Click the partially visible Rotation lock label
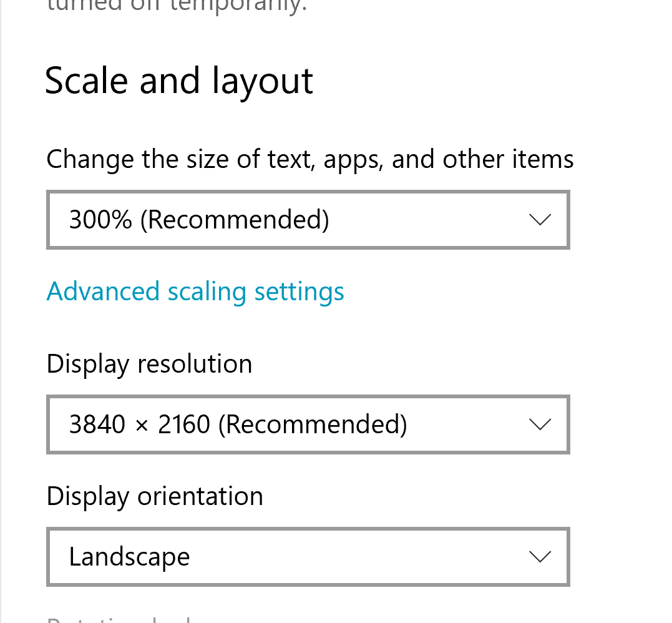 point(119,619)
